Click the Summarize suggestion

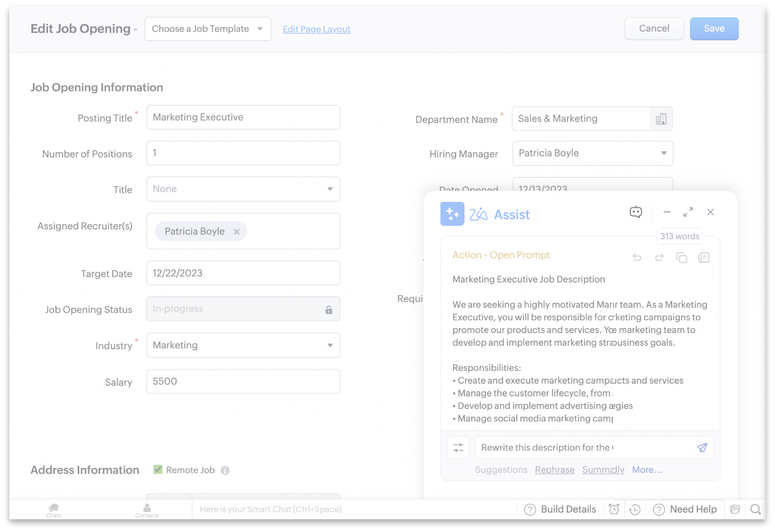(603, 470)
